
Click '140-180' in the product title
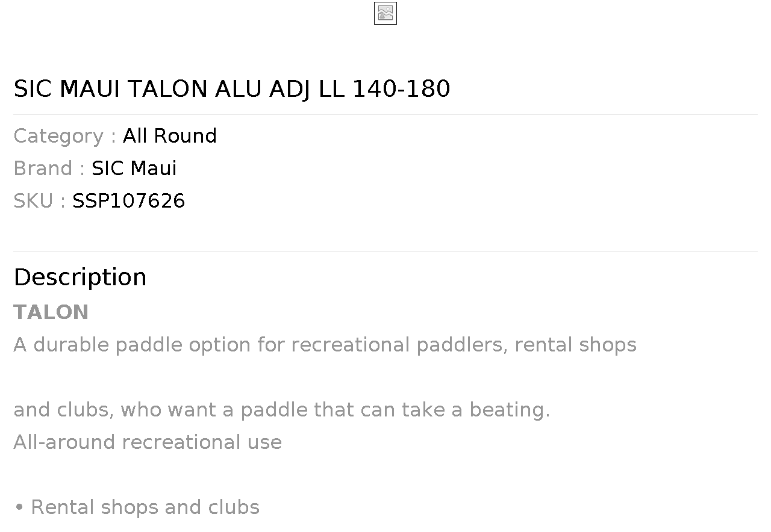401,89
